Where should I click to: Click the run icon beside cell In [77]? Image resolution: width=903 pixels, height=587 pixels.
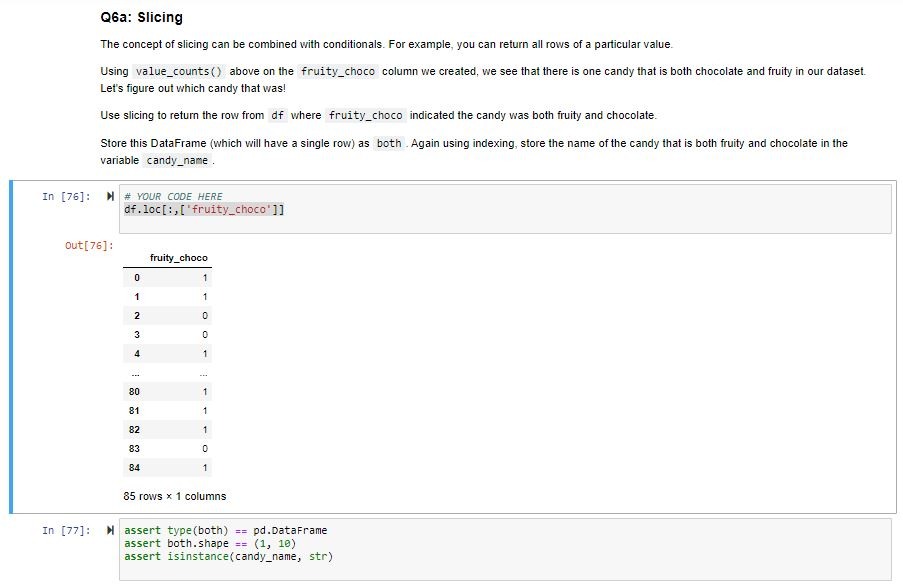108,530
